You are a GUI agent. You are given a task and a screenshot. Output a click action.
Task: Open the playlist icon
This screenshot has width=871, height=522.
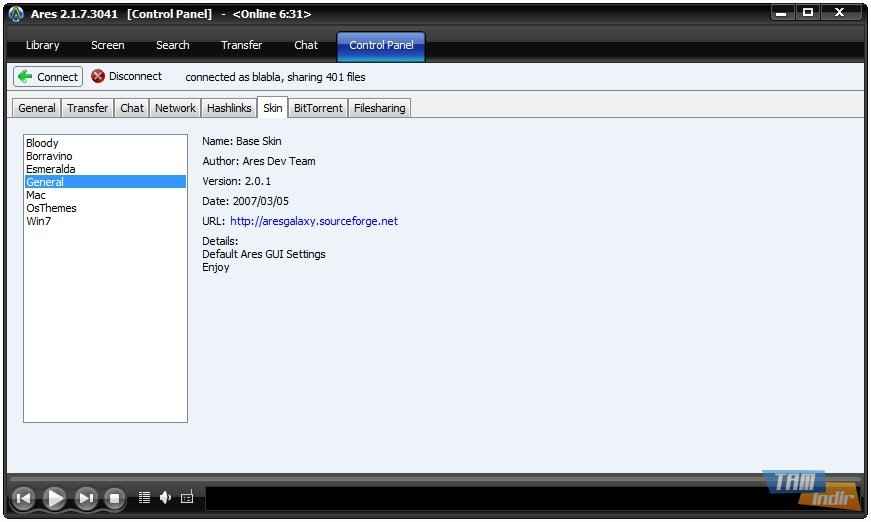(x=144, y=497)
